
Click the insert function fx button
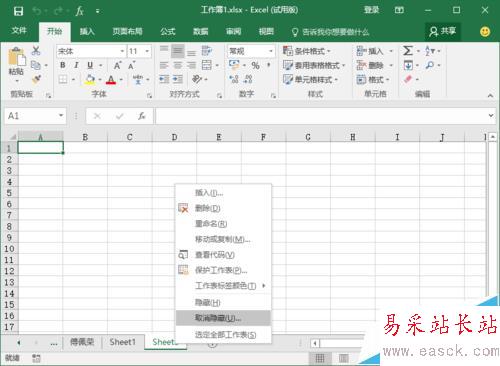[x=142, y=116]
